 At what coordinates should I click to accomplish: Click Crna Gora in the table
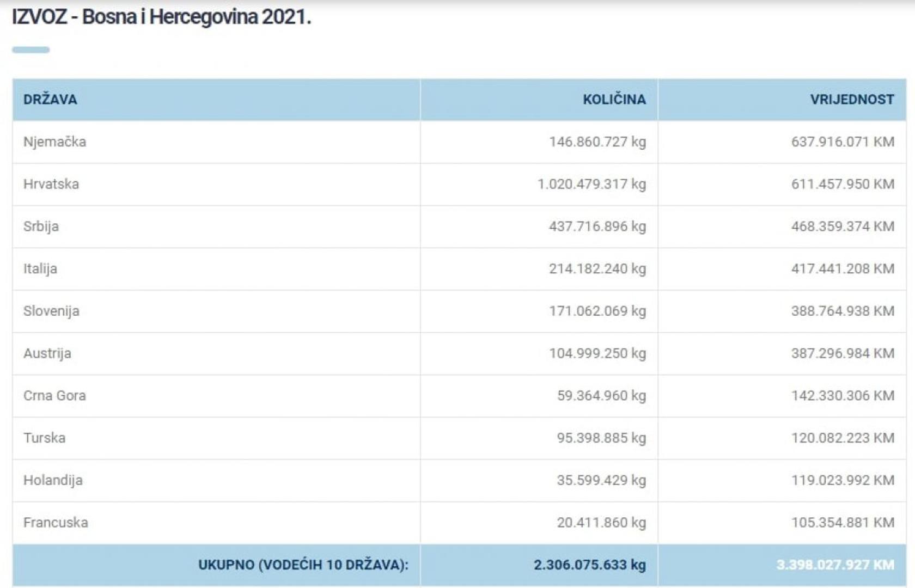54,396
